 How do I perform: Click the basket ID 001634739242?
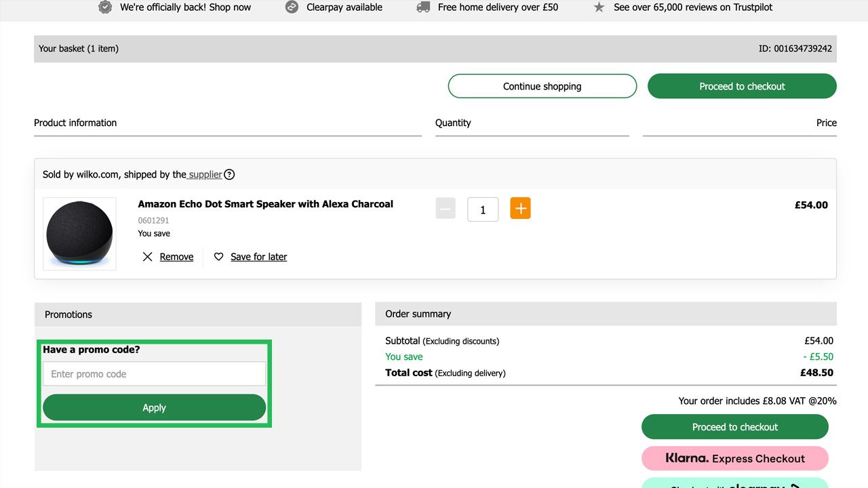[795, 49]
